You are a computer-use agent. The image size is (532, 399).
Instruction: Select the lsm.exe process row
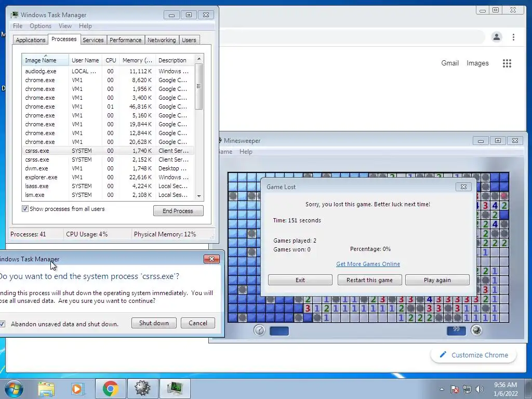(108, 195)
